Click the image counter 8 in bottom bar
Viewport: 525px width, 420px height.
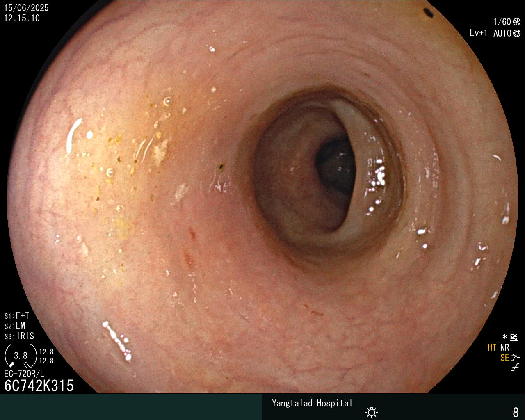coord(516,412)
